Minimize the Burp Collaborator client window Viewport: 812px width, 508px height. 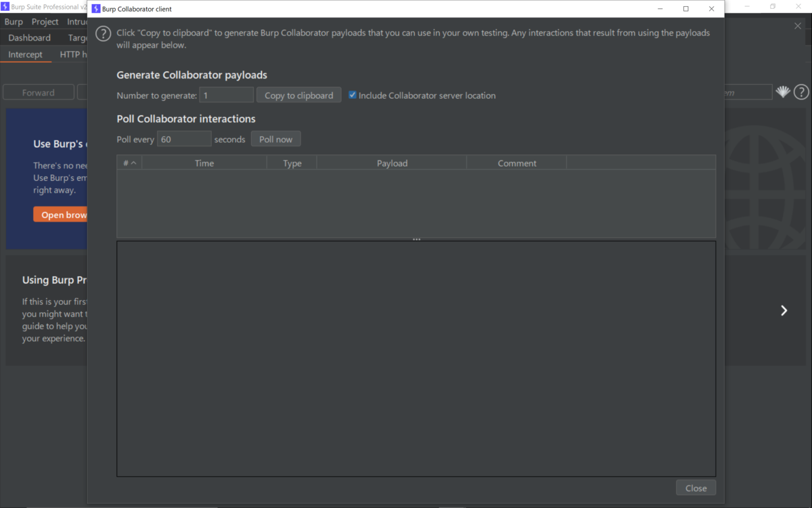[x=660, y=9]
